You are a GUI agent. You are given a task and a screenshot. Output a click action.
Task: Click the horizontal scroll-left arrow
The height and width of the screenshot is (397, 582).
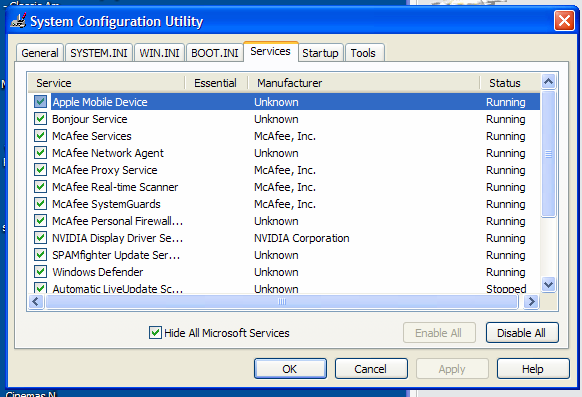[36, 302]
